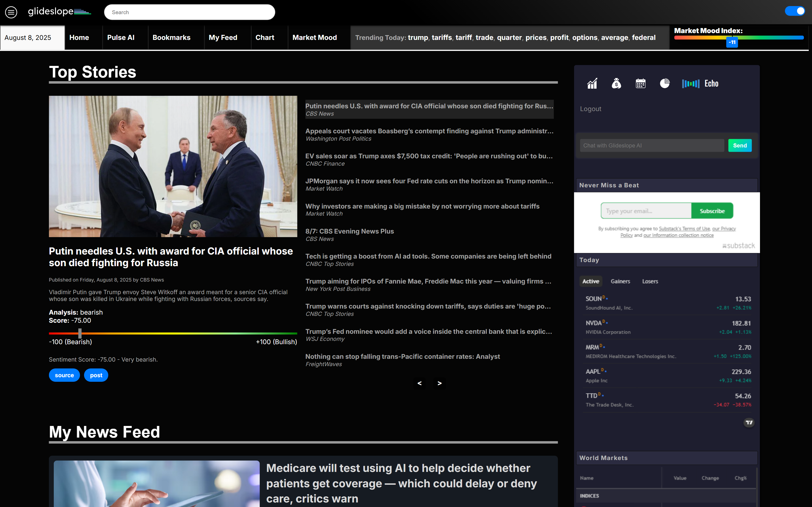Viewport: 812px width, 507px height.
Task: Click the Search field
Action: pos(189,12)
